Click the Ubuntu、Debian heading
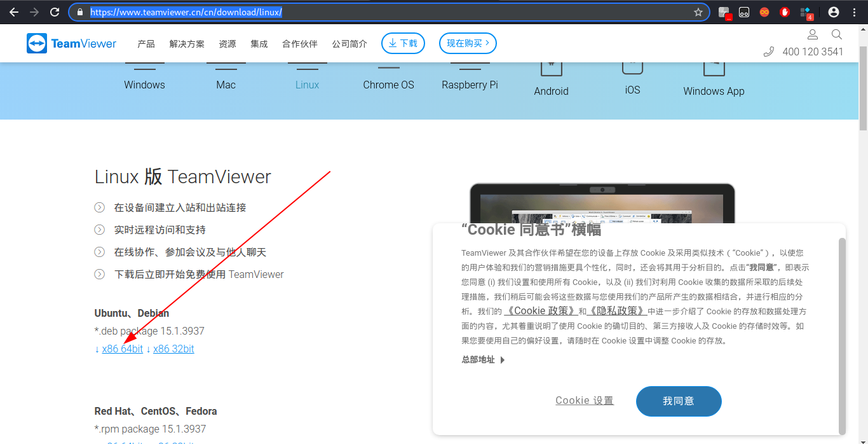The image size is (868, 444). (x=132, y=313)
